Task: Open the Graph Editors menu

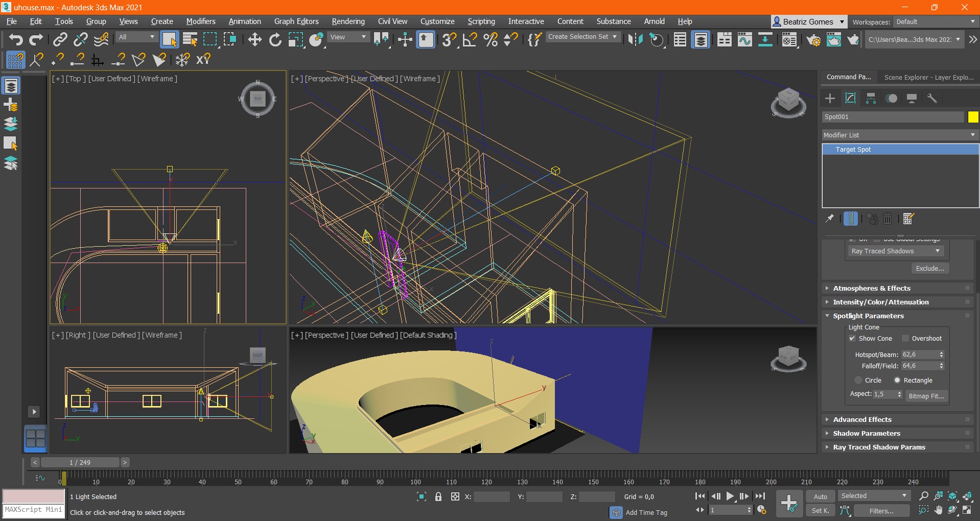Action: [296, 21]
